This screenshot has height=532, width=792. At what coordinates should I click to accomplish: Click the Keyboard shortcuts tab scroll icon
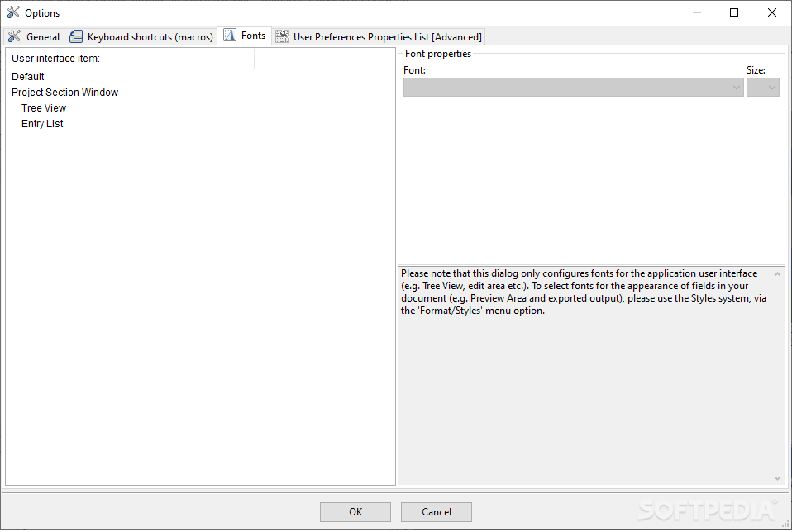pos(76,36)
